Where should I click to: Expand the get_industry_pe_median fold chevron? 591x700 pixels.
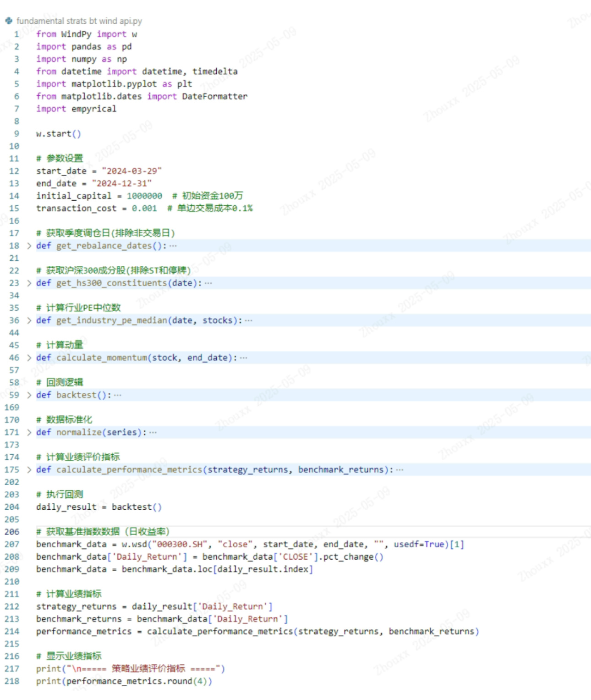29,320
